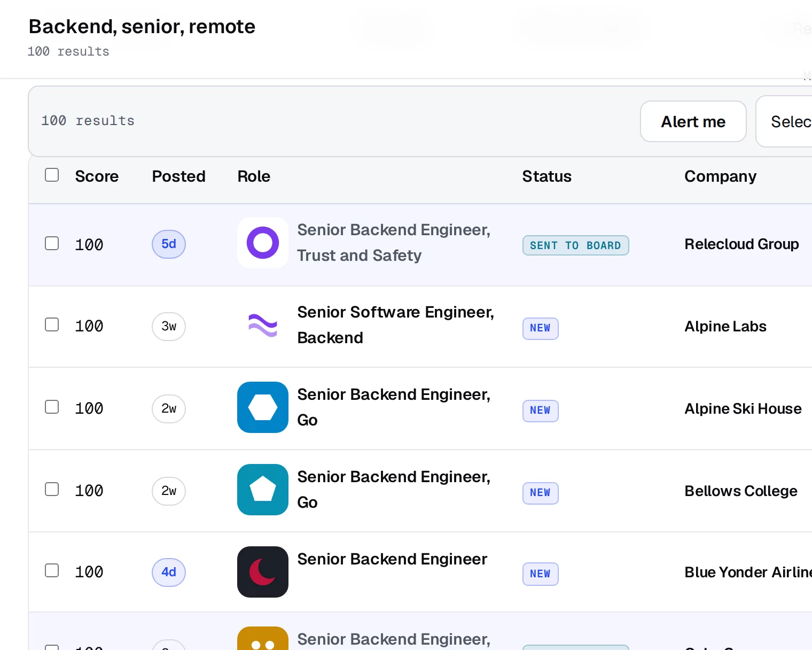Click the Relecloud Group purple ring logo
The image size is (812, 650).
coord(263,243)
